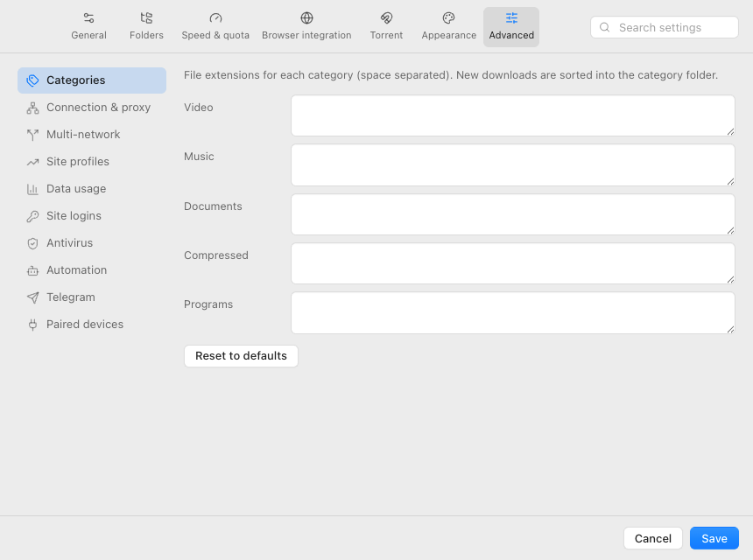This screenshot has width=753, height=560.
Task: Switch to the Speed & quota tab label
Action: coord(215,35)
